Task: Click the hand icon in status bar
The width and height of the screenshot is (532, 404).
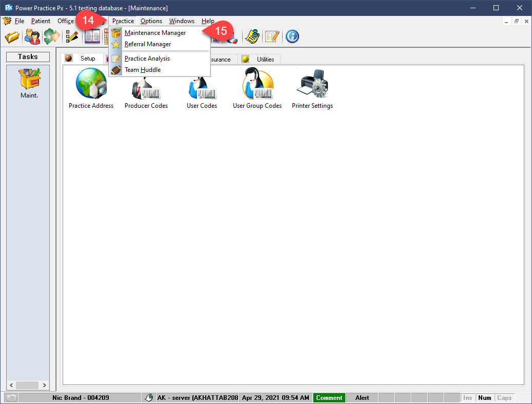Action: [x=149, y=397]
